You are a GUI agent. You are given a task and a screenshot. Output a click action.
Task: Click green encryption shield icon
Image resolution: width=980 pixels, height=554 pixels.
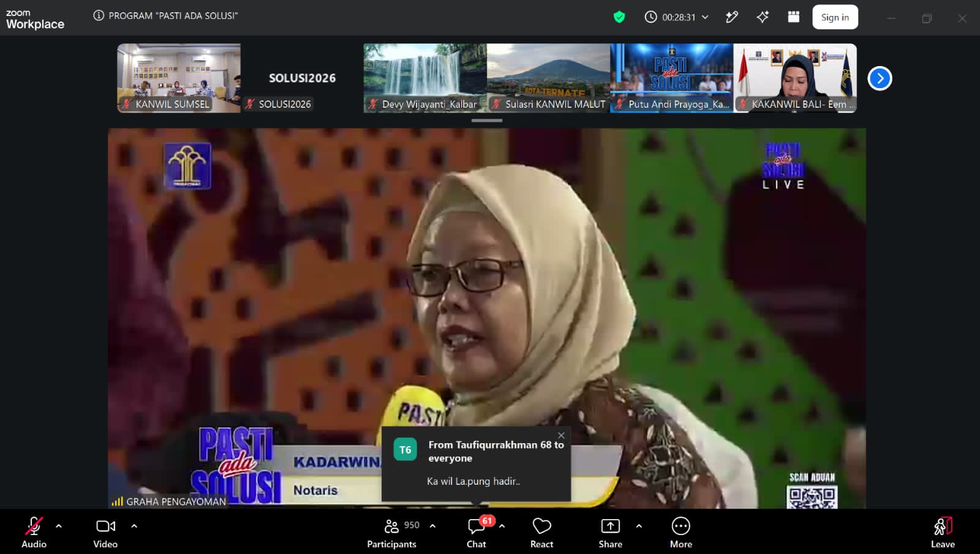click(x=619, y=17)
